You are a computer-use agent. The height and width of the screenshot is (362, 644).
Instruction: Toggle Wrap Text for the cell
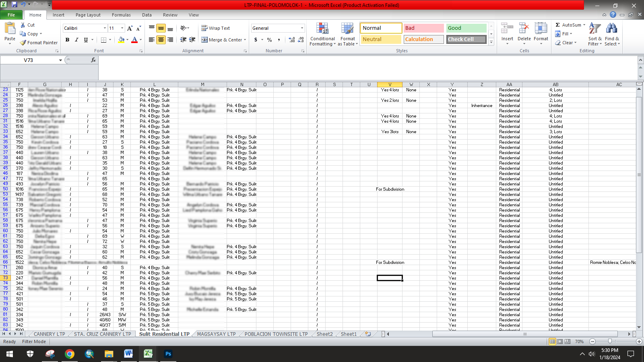point(216,28)
